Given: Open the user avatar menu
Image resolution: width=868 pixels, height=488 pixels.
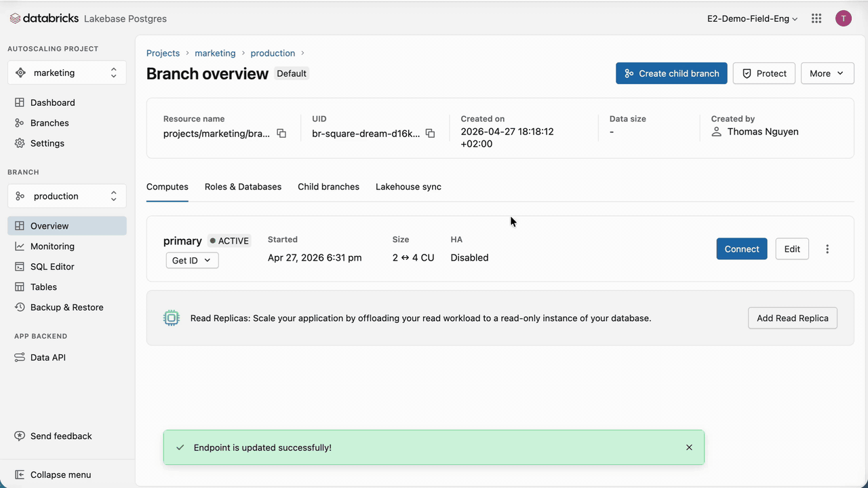Looking at the screenshot, I should 843,18.
